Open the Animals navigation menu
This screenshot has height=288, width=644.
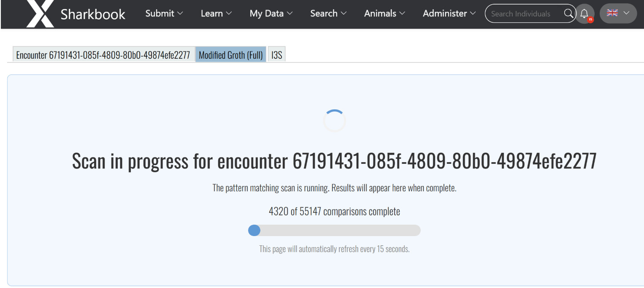pos(384,14)
